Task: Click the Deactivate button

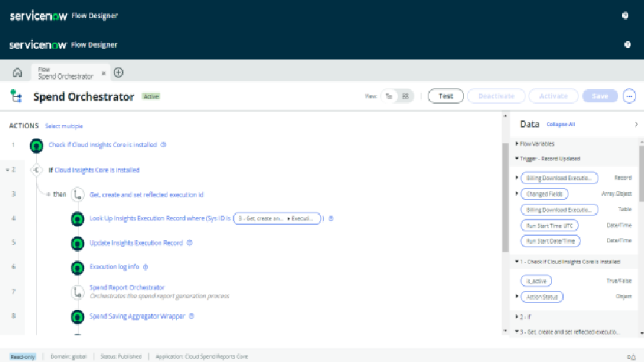Action: coord(496,96)
